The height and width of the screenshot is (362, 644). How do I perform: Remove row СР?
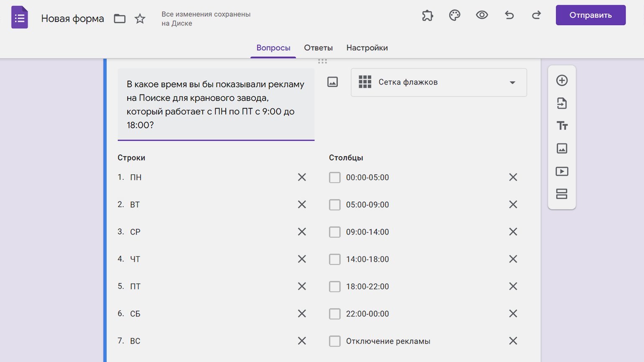pyautogui.click(x=302, y=232)
